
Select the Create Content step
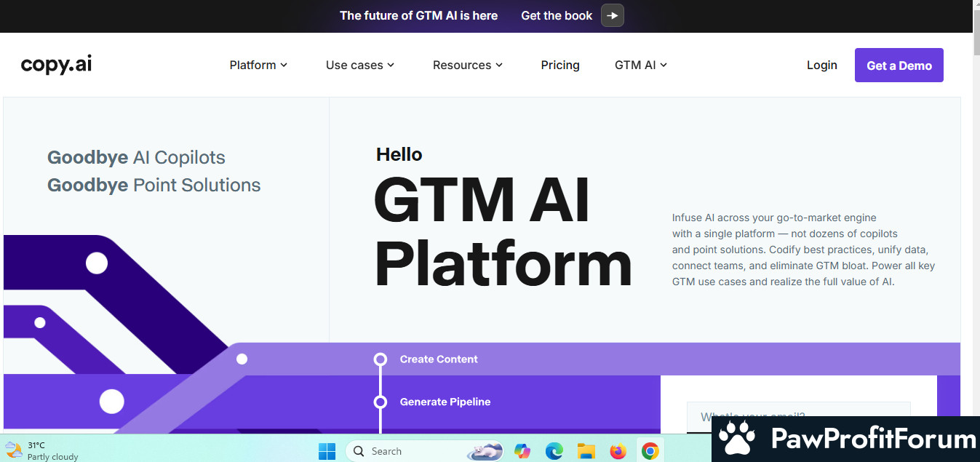point(439,359)
